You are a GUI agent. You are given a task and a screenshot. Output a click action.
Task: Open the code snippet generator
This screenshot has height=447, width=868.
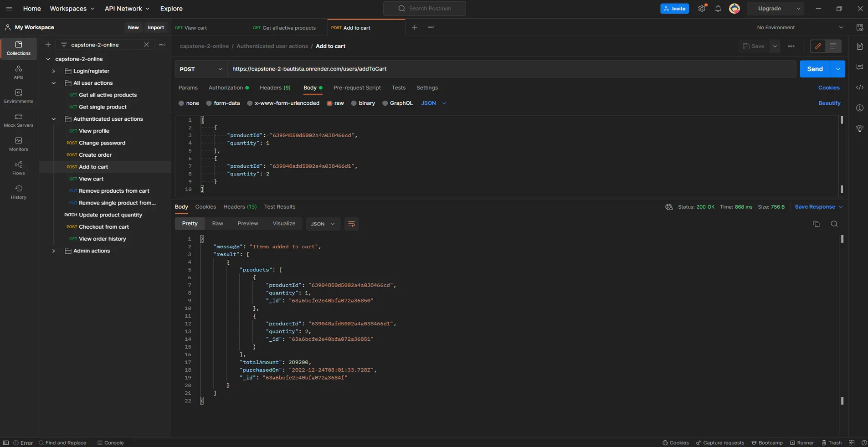click(x=860, y=87)
